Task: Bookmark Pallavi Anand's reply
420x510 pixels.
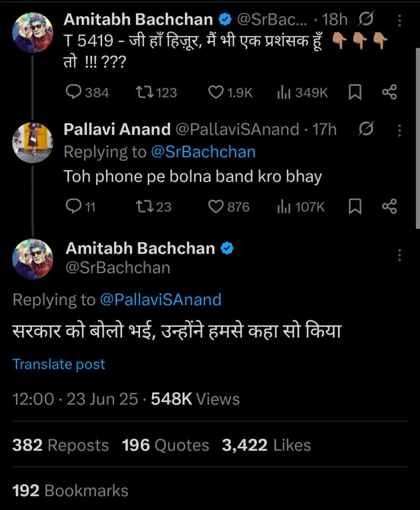Action: tap(355, 207)
